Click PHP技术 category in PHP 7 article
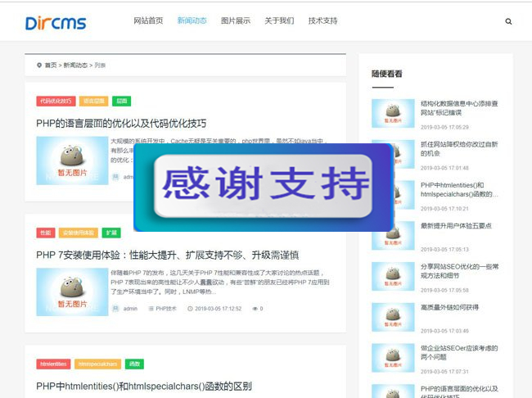This screenshot has height=398, width=532. click(x=166, y=309)
